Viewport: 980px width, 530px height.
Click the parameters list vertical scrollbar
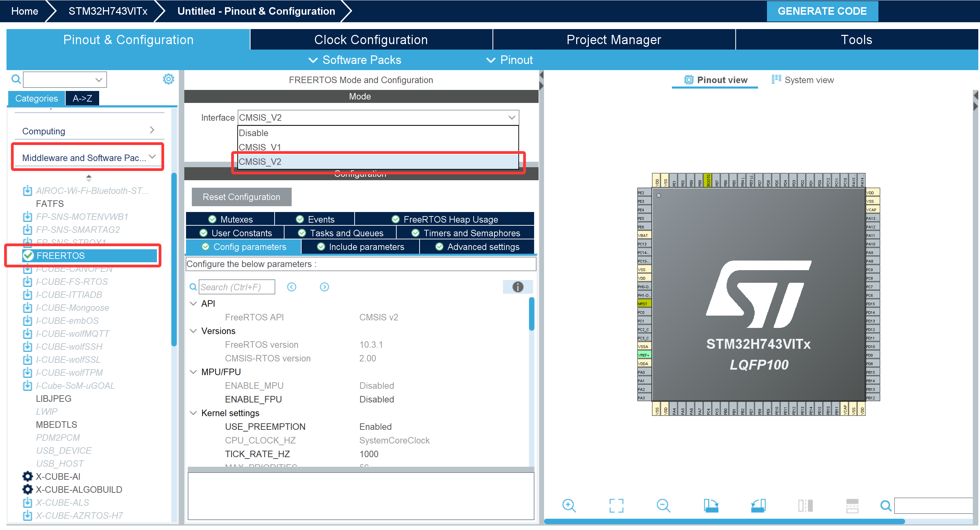531,314
